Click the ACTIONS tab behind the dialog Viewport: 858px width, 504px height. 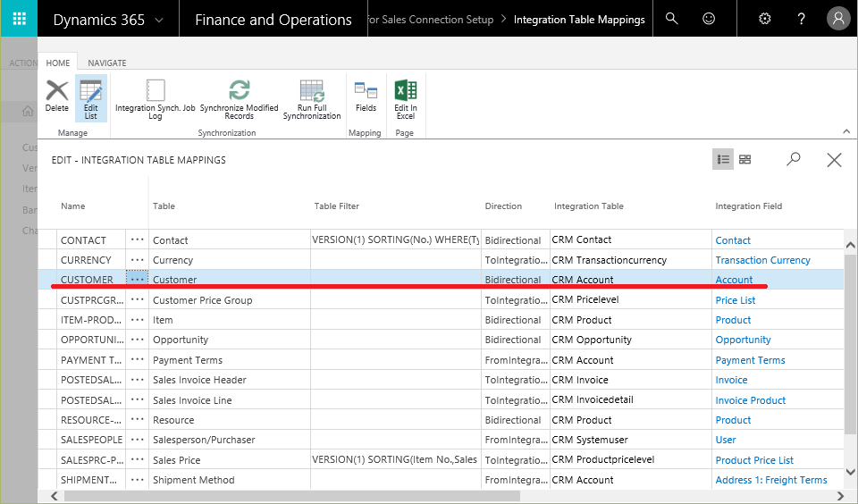(23, 63)
